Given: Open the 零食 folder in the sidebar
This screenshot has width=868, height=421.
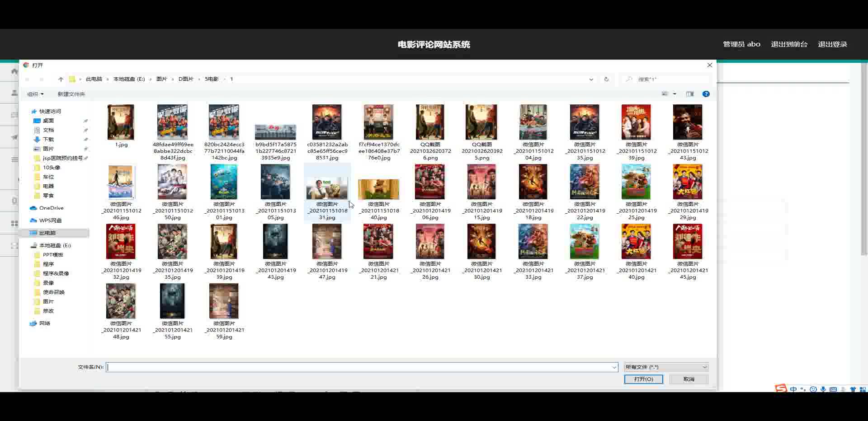Looking at the screenshot, I should pos(48,196).
